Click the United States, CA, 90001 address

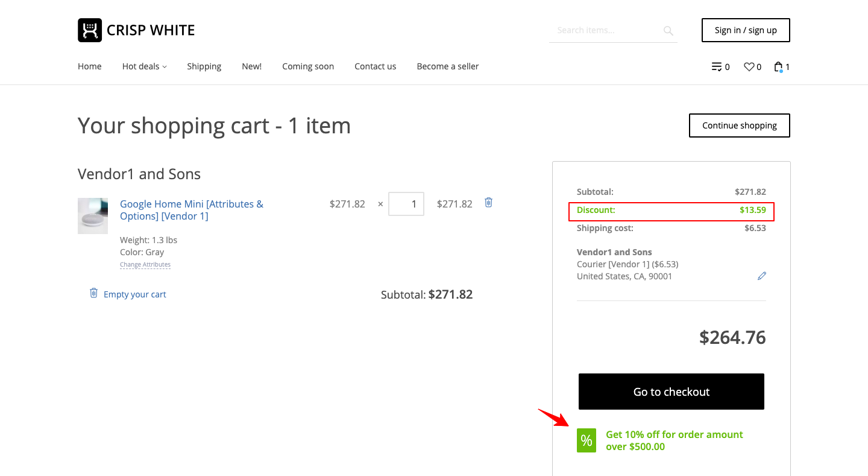[624, 276]
